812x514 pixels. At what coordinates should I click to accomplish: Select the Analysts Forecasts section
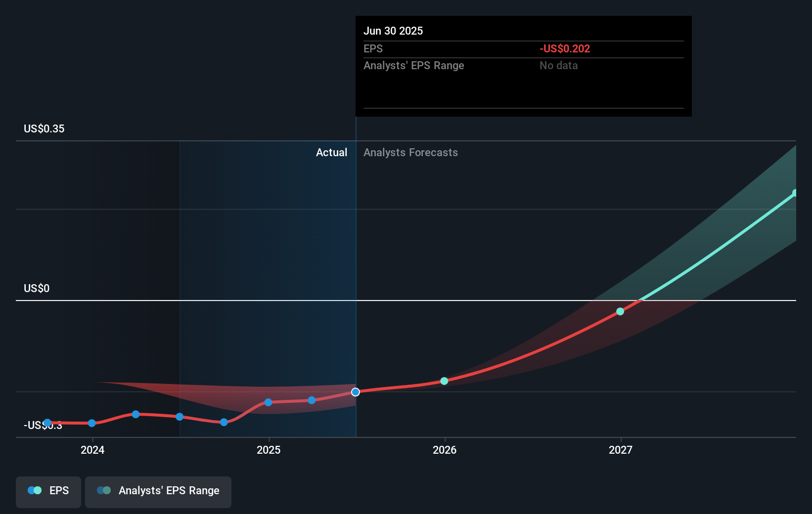(x=410, y=153)
